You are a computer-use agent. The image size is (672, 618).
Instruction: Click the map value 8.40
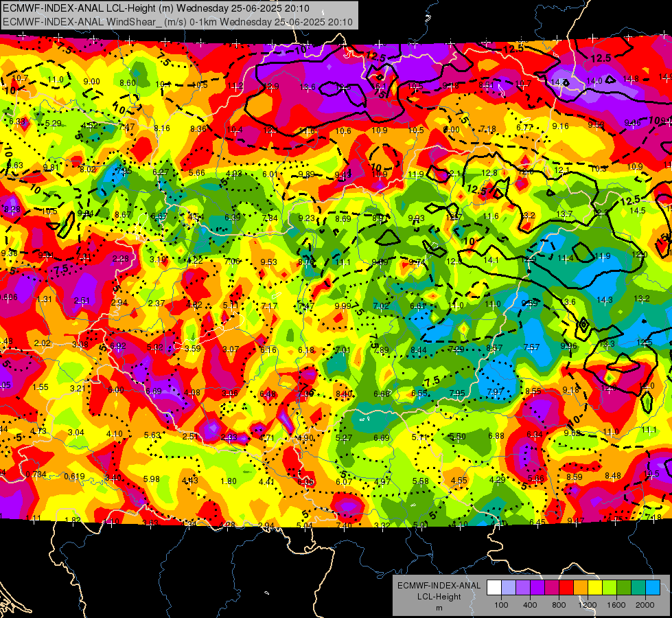(344, 393)
